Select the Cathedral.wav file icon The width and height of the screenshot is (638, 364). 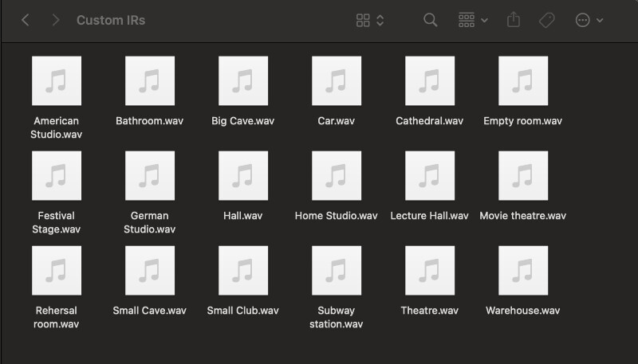pyautogui.click(x=429, y=81)
